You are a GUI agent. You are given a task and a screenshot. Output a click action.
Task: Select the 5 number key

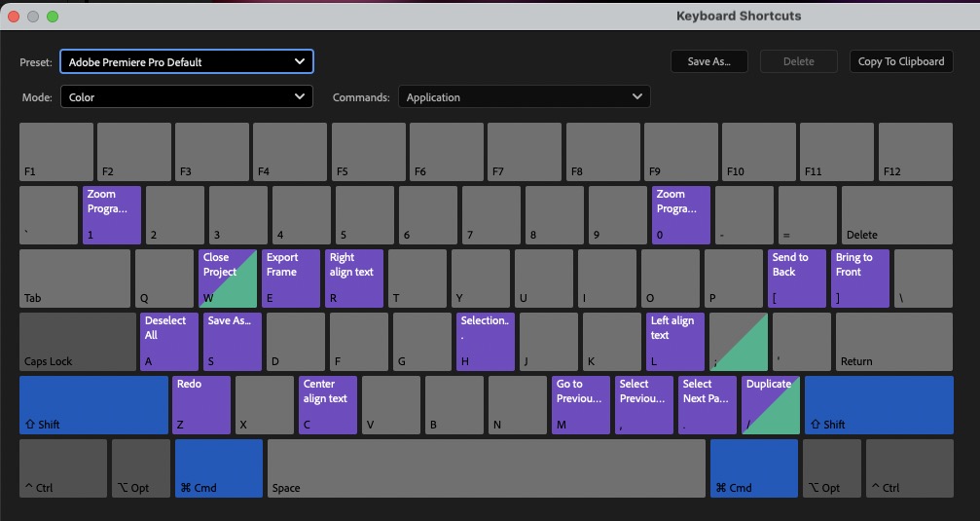365,215
